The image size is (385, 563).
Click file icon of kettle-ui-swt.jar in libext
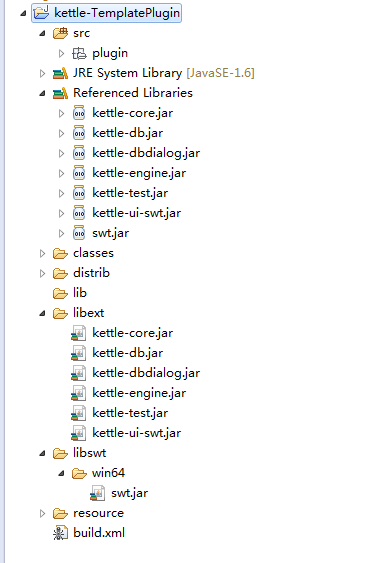pos(79,433)
